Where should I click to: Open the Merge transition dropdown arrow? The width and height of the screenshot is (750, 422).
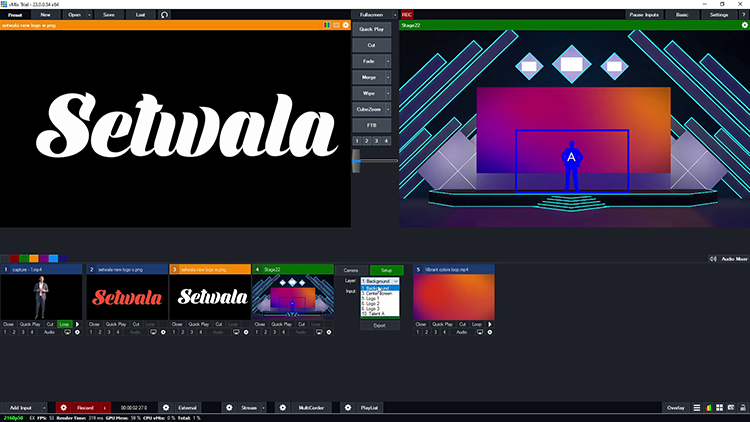click(x=389, y=75)
